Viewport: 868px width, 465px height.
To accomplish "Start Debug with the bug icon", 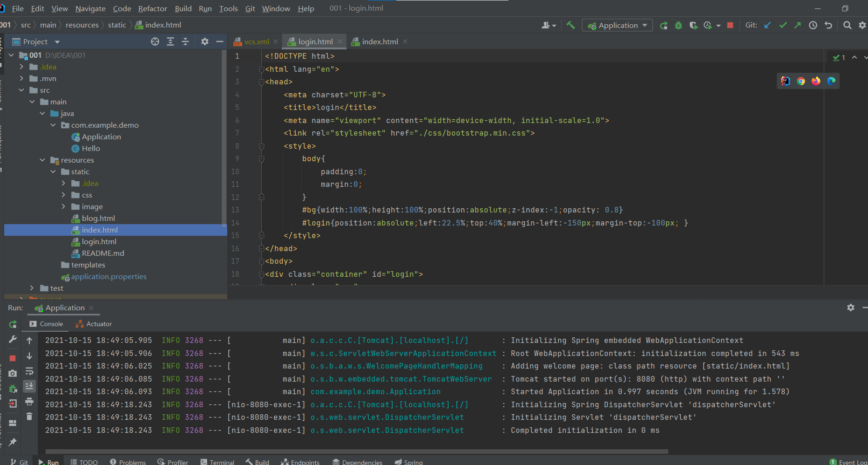I will point(678,25).
